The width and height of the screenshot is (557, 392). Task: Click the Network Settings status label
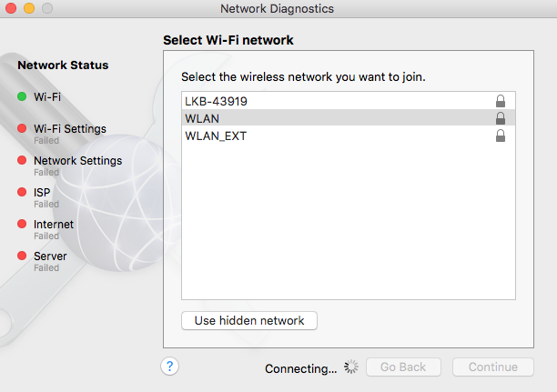[x=77, y=161]
